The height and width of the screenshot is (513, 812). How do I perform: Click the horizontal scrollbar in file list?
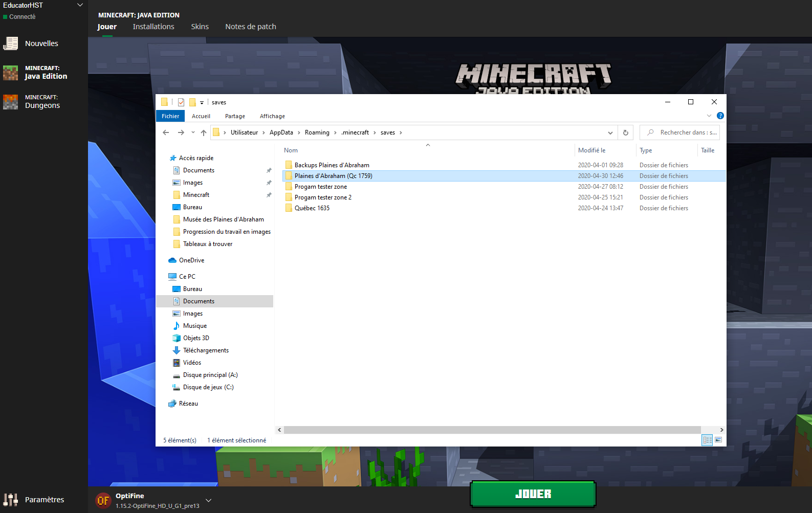(492, 430)
